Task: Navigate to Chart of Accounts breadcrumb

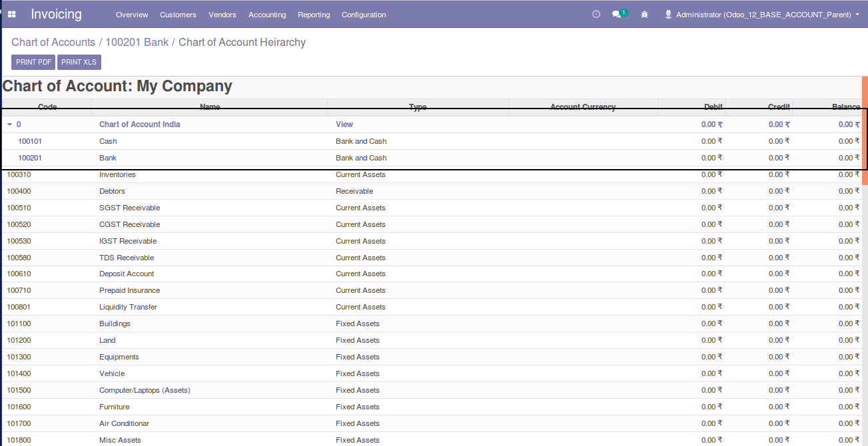Action: pos(53,42)
